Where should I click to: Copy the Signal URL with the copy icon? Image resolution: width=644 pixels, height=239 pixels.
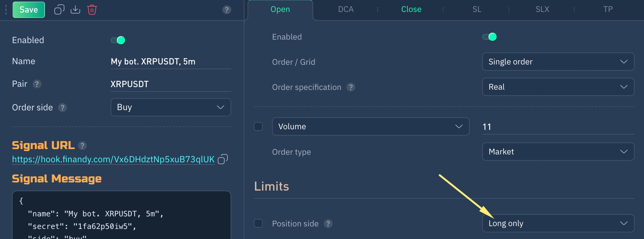[x=223, y=159]
